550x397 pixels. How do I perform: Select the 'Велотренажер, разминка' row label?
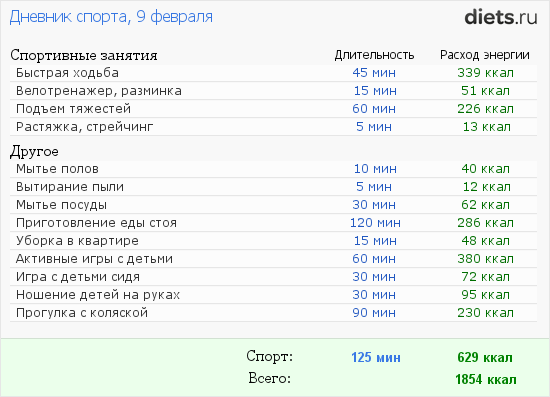pyautogui.click(x=99, y=91)
